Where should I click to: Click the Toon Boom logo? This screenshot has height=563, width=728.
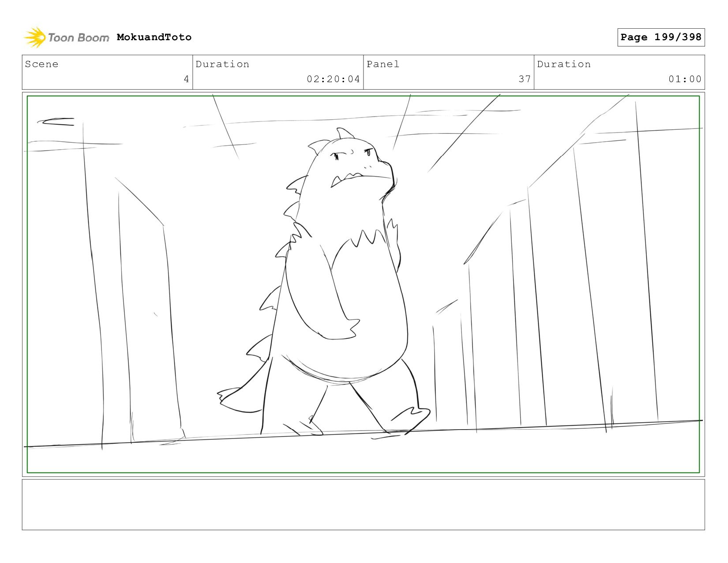[66, 38]
